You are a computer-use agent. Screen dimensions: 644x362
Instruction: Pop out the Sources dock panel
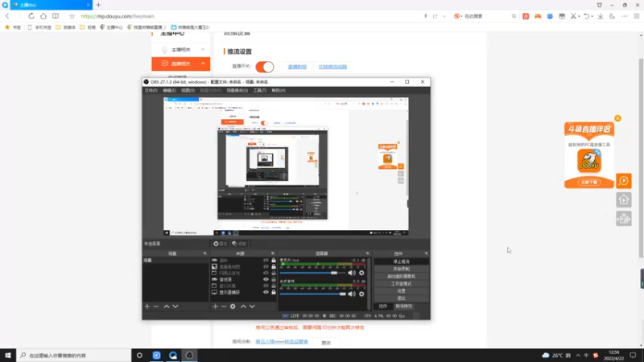click(x=273, y=253)
